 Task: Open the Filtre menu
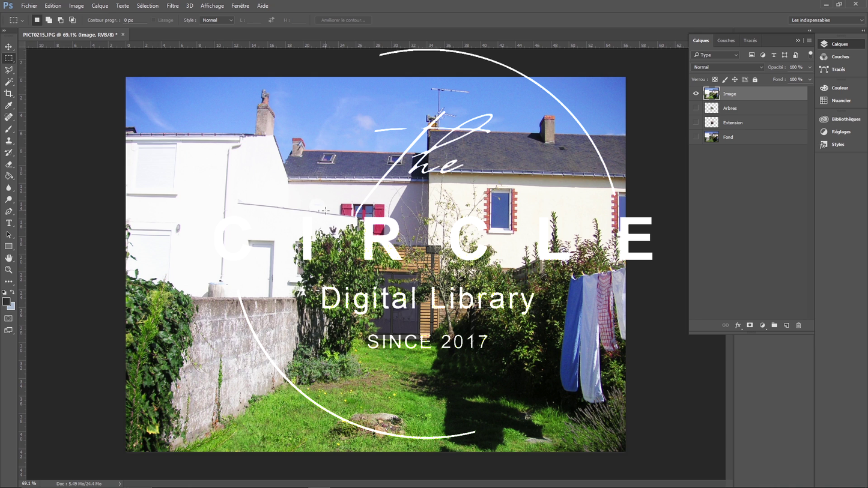coord(172,6)
